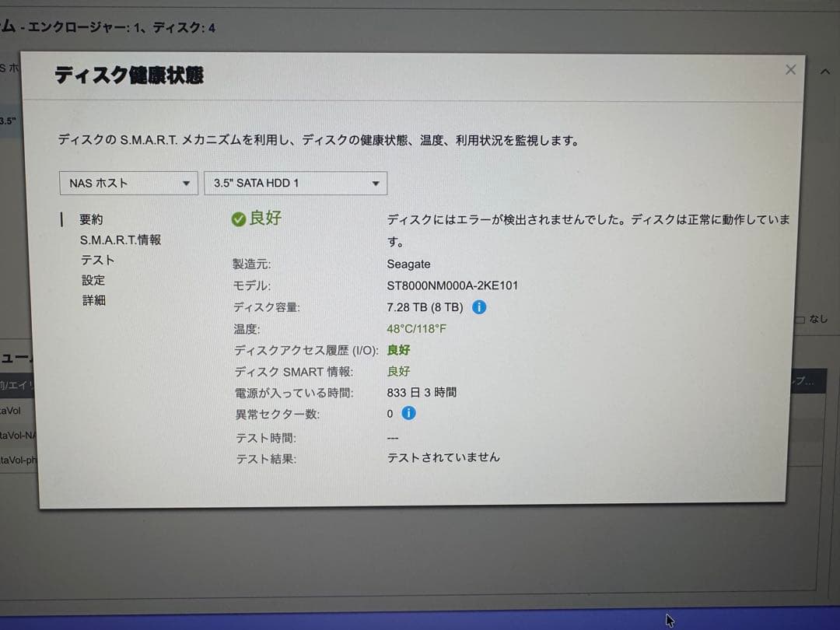Open the 設定 settings section

pos(93,280)
